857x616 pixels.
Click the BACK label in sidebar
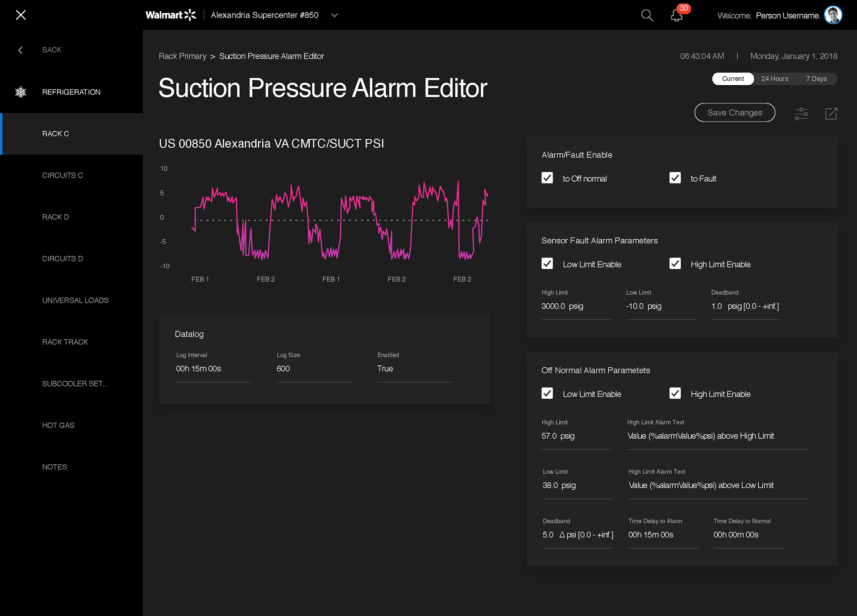pyautogui.click(x=52, y=50)
